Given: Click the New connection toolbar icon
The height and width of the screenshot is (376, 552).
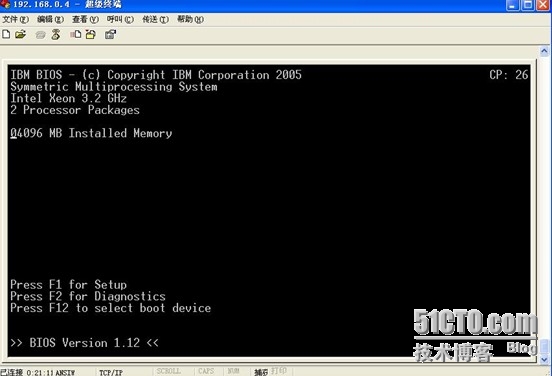Looking at the screenshot, I should [x=6, y=34].
